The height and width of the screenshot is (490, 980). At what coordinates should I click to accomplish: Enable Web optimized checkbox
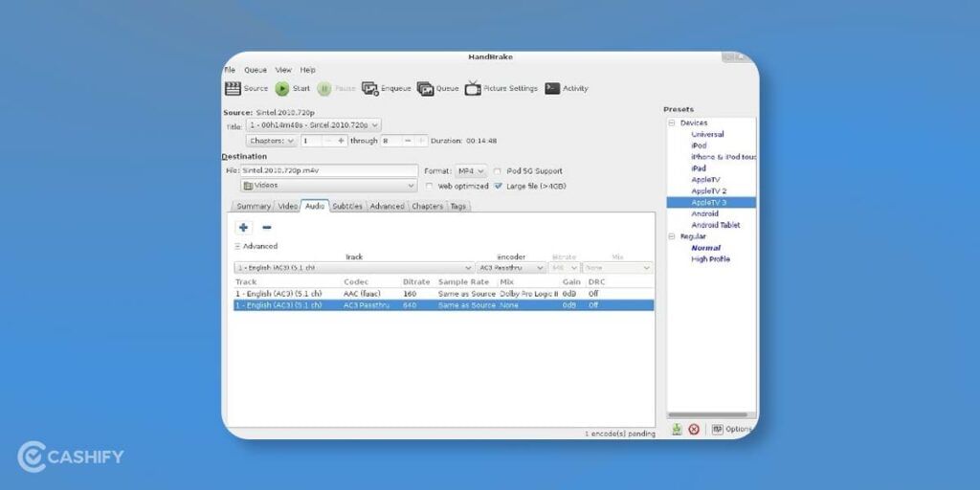click(x=430, y=187)
